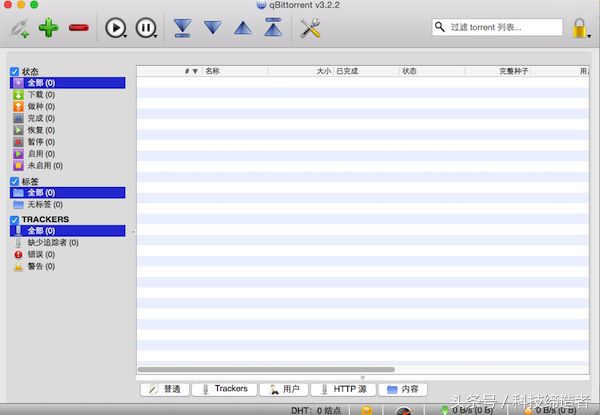Move torrent to bottom of queue
This screenshot has width=600, height=415.
click(x=181, y=28)
